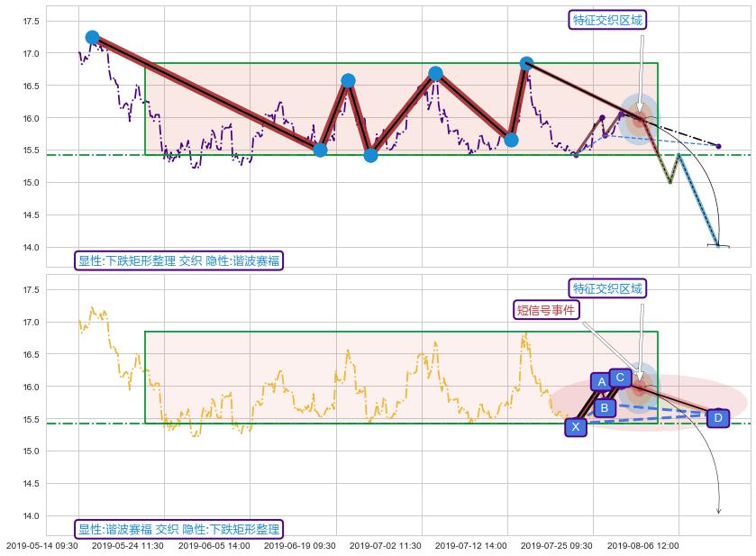
Task: Click the highest blue marker near 17.25
Action: pyautogui.click(x=92, y=37)
